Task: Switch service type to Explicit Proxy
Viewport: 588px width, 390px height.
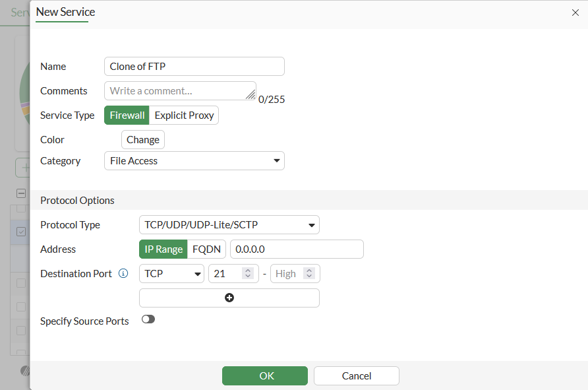Action: coord(184,115)
